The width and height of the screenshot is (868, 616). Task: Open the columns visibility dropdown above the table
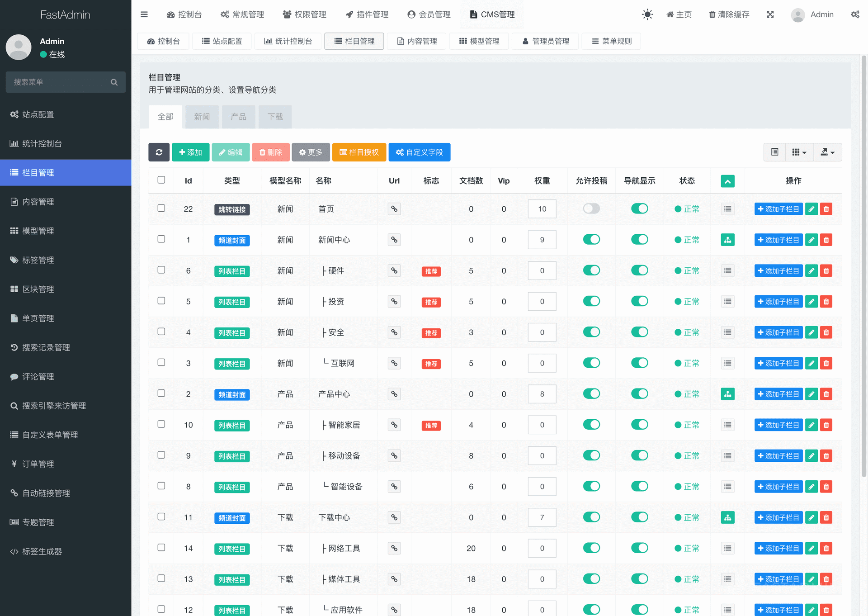[x=798, y=152]
